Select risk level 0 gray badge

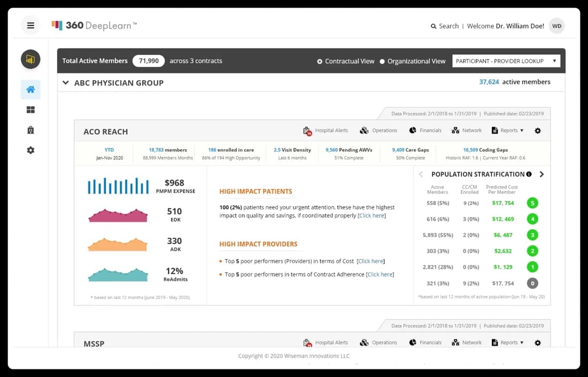(x=532, y=284)
